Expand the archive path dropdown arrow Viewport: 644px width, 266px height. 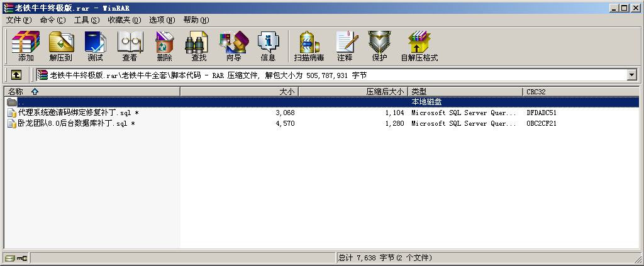pos(631,75)
